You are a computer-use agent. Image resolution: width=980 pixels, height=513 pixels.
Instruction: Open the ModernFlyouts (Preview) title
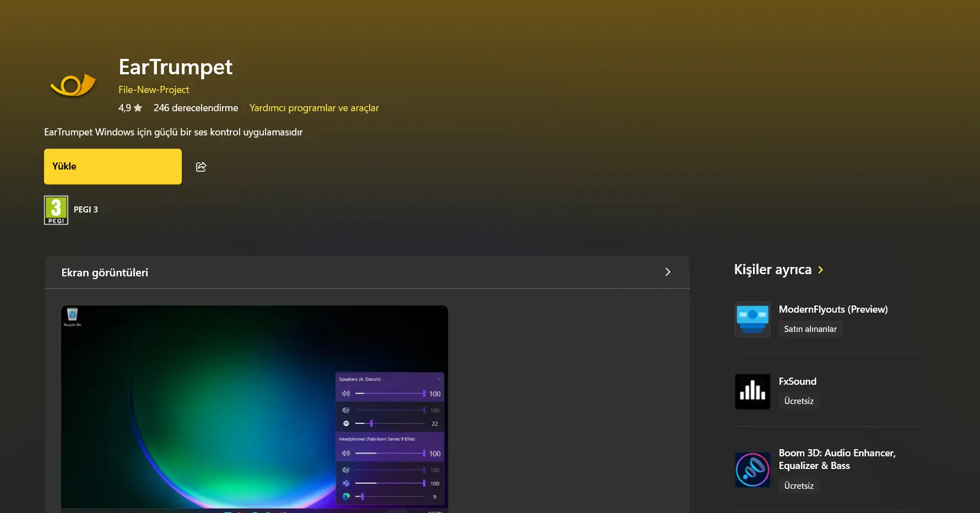tap(833, 309)
